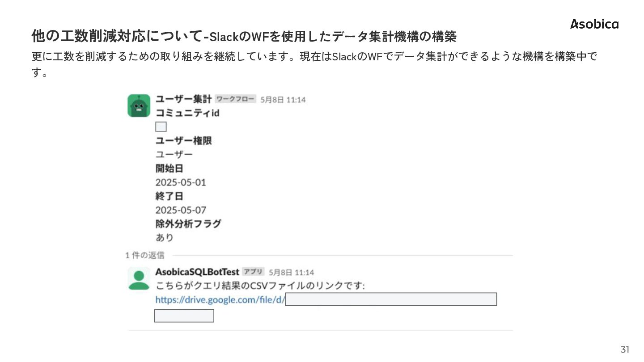The height and width of the screenshot is (362, 644).
Task: Click the bot reply's 5月8日 11:14 timestamp
Action: click(291, 272)
